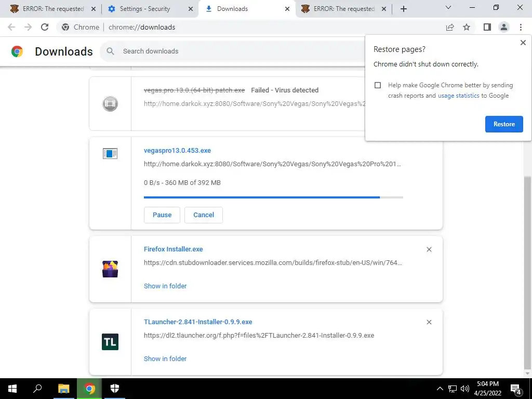This screenshot has height=399, width=532.
Task: Bookmark this page with the star icon
Action: (467, 27)
